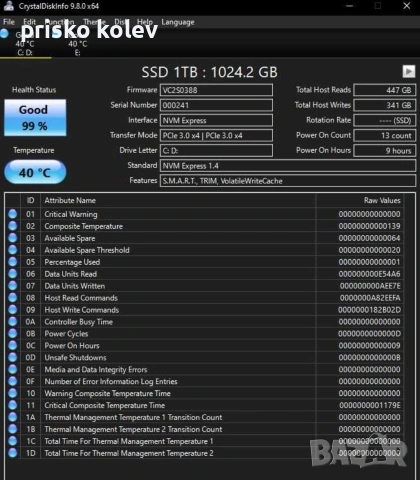Click status circle for Composite Temperature row

point(13,226)
